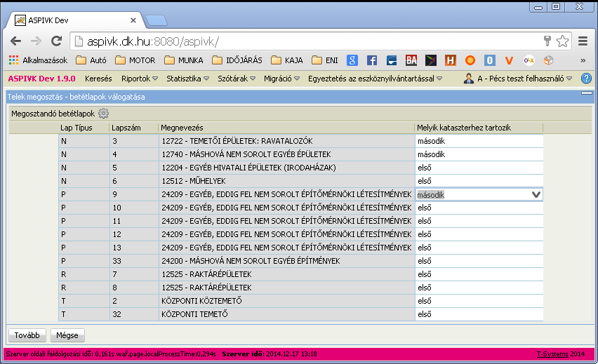Image resolution: width=598 pixels, height=364 pixels.
Task: Select the KÖZPONTI TEMETŐ row
Action: 301,314
